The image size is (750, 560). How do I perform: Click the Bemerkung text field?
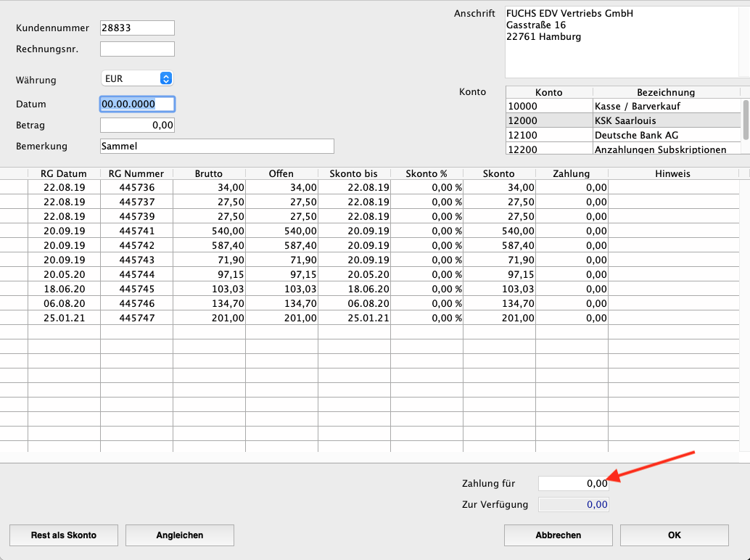[217, 147]
